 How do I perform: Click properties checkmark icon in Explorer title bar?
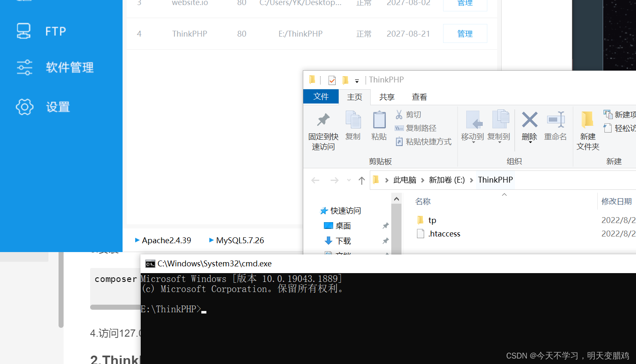[x=332, y=80]
